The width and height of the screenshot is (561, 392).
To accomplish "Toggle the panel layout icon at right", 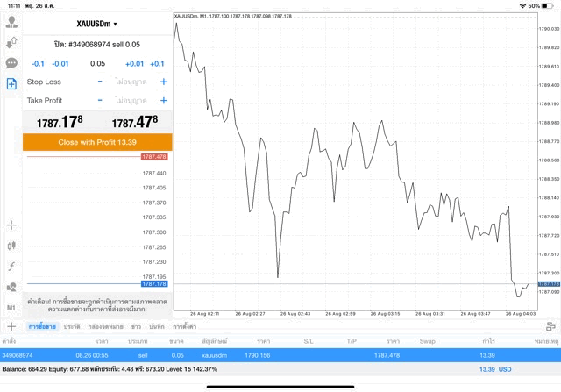I will [x=550, y=326].
